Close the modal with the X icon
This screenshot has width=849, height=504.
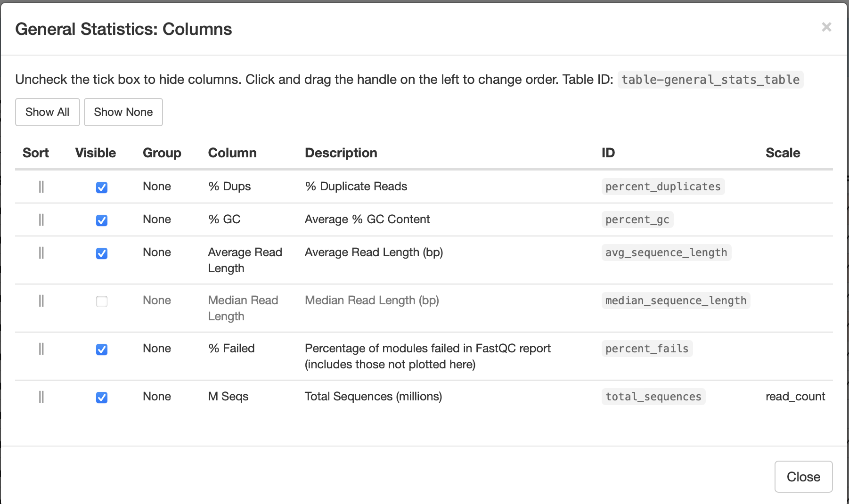pyautogui.click(x=826, y=27)
